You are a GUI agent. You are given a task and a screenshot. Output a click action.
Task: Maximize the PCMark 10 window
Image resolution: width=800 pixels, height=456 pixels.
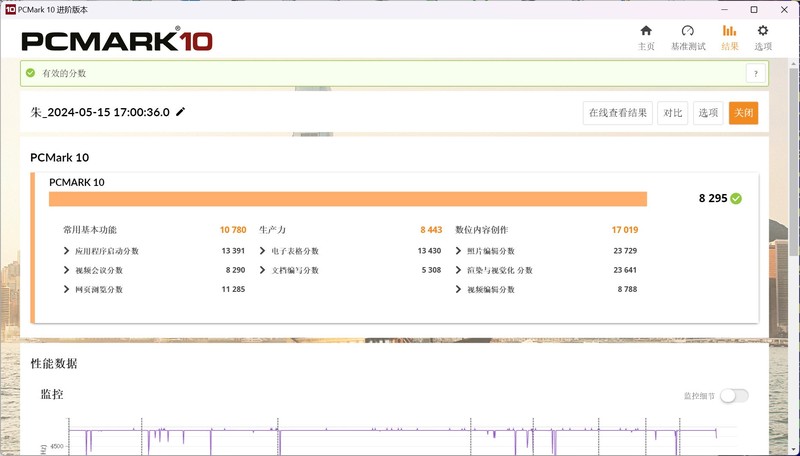tap(754, 10)
